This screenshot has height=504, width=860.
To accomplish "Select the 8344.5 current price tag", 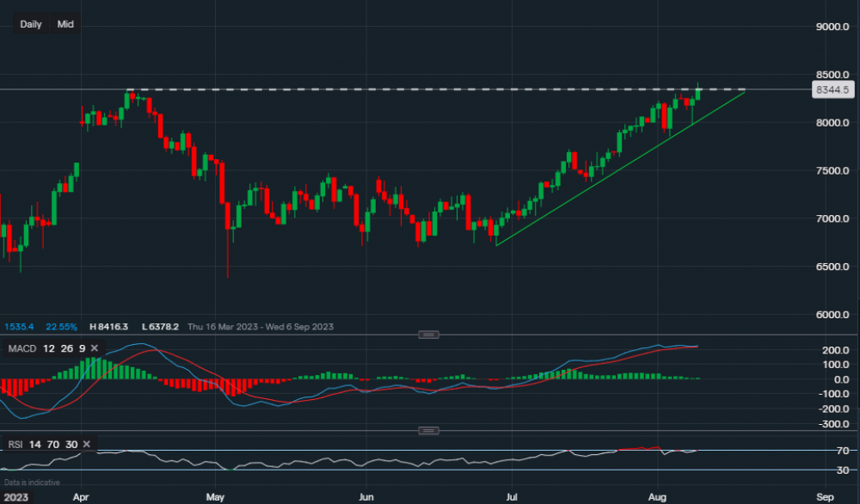I will pyautogui.click(x=833, y=89).
